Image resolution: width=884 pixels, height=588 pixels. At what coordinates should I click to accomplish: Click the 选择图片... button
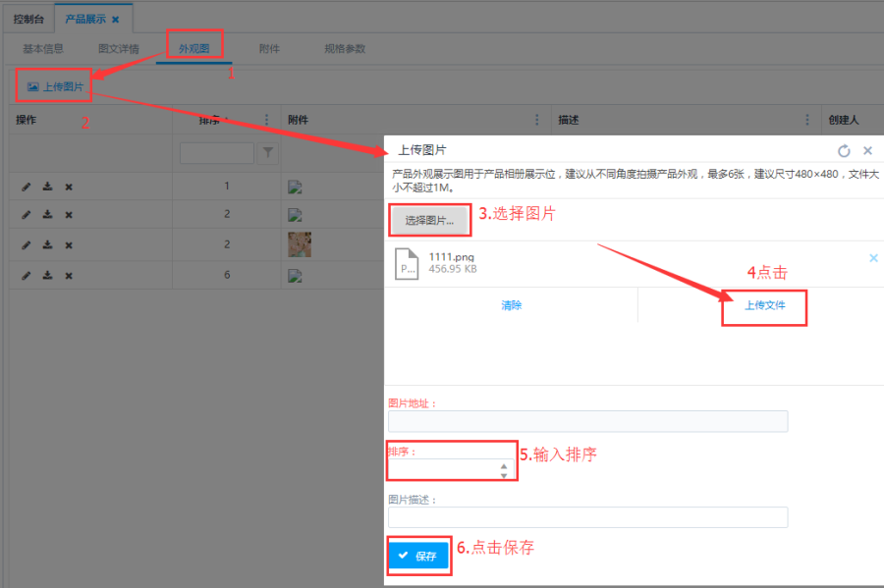point(429,221)
